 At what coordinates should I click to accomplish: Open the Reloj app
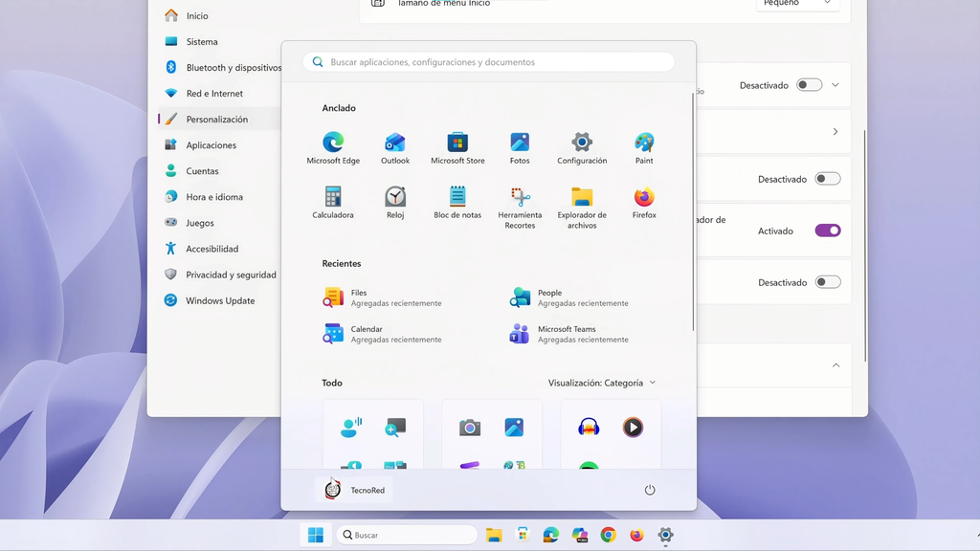(x=395, y=203)
